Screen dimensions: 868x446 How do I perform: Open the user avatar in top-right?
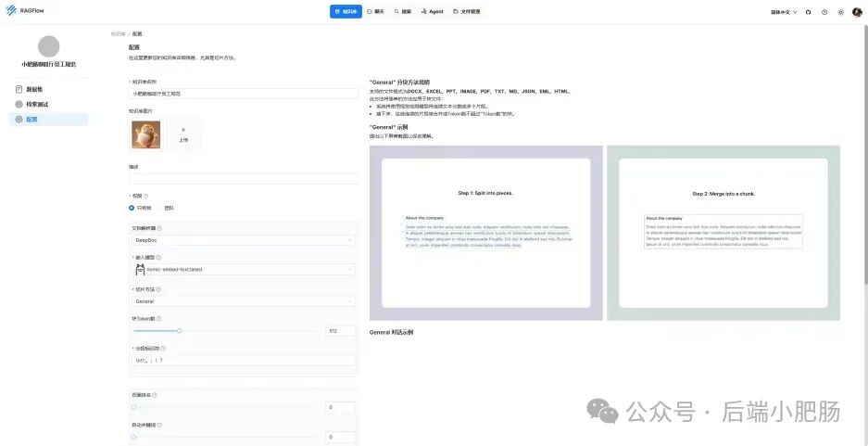pos(857,12)
